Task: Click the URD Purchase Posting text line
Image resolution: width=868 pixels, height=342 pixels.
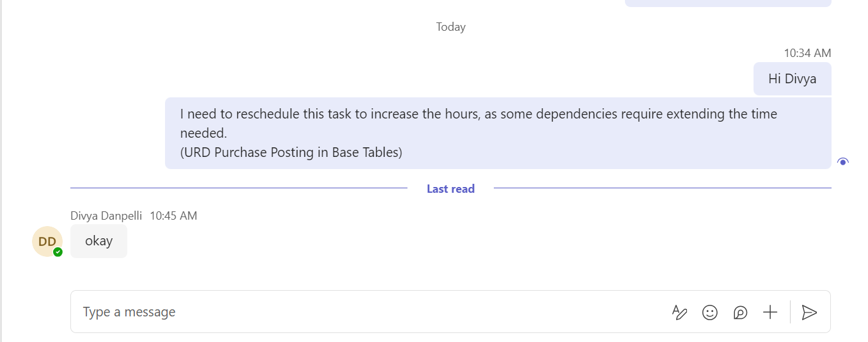Action: click(x=291, y=152)
